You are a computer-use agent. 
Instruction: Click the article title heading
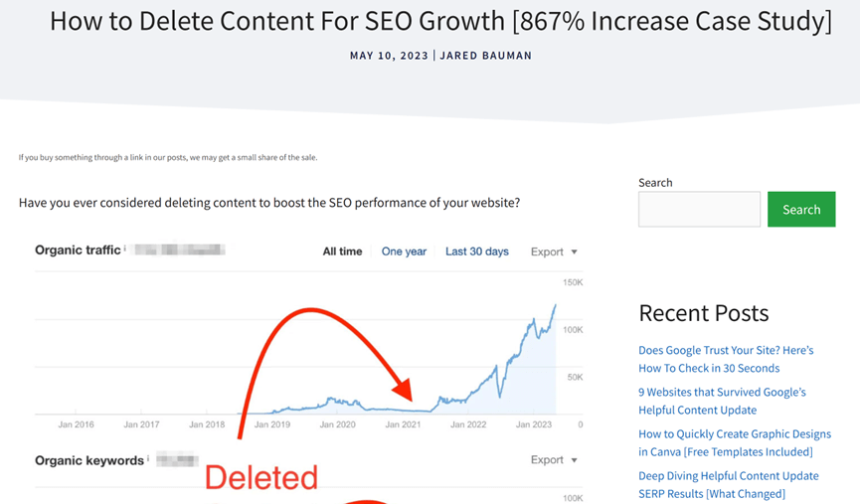[441, 22]
